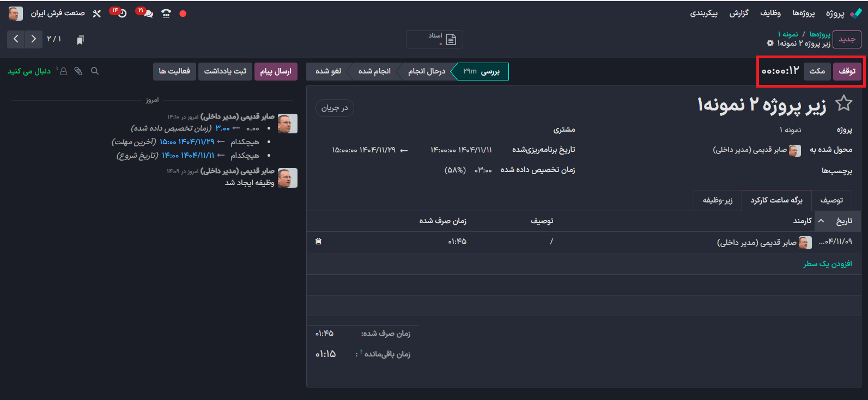Switch to the 'زیر-وظیفه' tab
The height and width of the screenshot is (400, 868).
(718, 200)
